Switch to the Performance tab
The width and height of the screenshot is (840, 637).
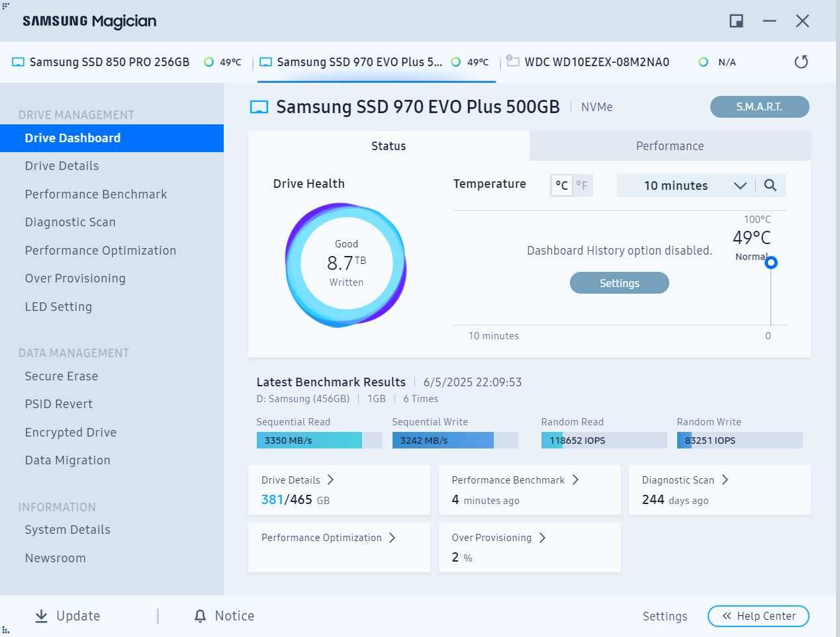click(x=670, y=146)
